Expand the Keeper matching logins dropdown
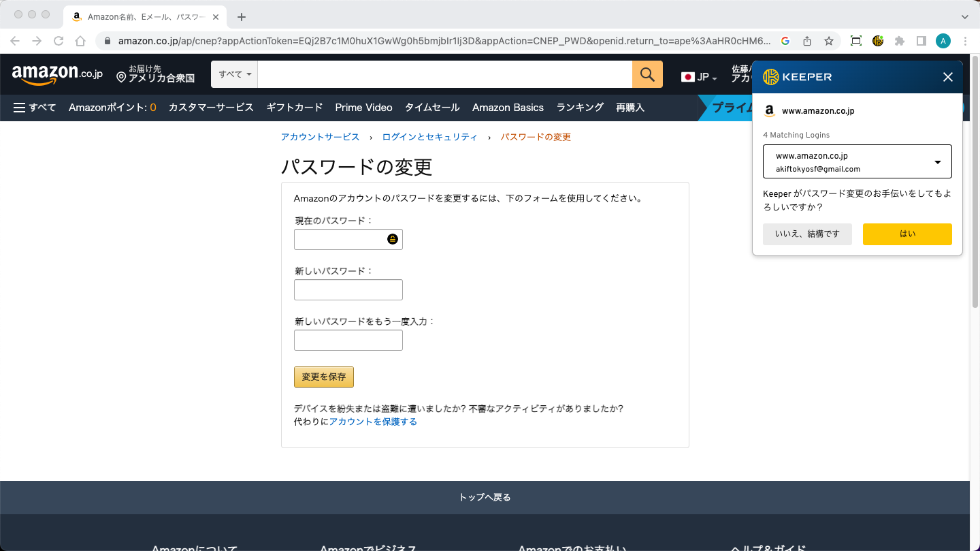 pyautogui.click(x=937, y=162)
